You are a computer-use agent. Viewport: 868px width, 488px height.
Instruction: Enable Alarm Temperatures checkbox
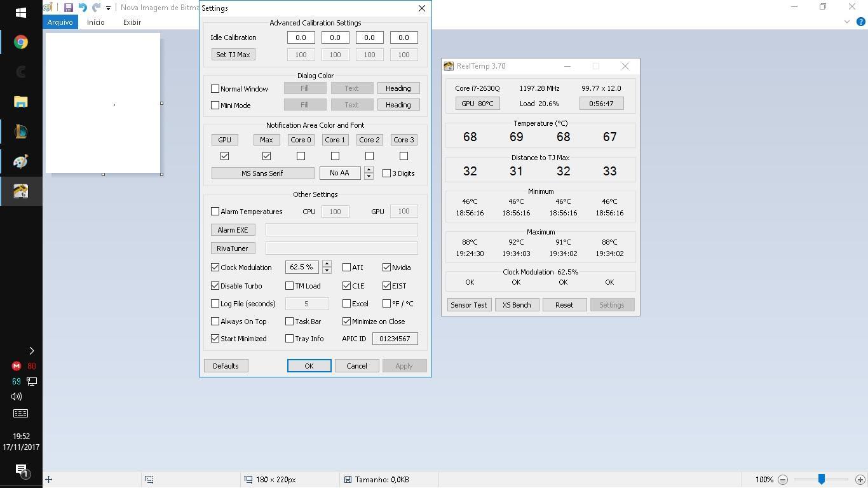[x=215, y=212]
